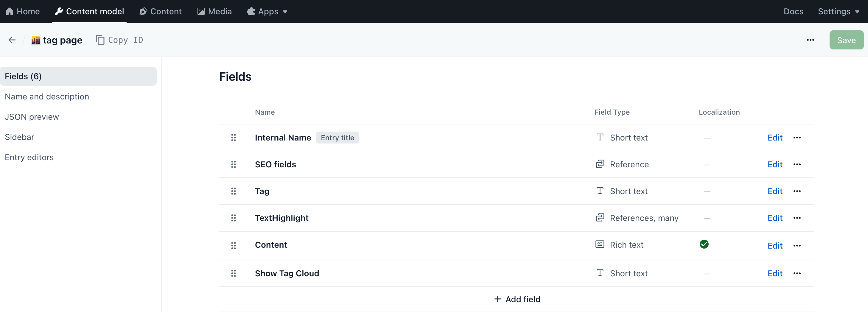The image size is (868, 312).
Task: Open more actions menu beside Save
Action: [x=810, y=40]
